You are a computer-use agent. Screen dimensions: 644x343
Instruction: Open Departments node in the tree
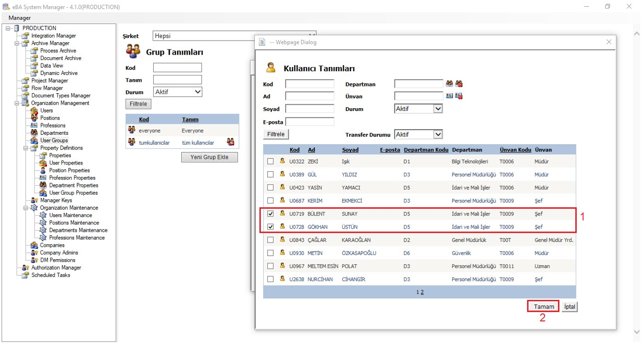point(54,133)
